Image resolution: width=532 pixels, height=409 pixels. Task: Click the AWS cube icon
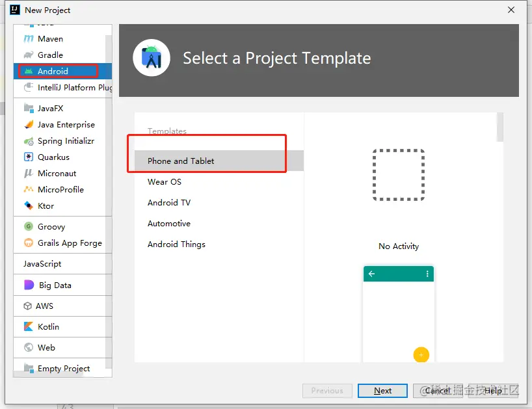click(x=27, y=306)
